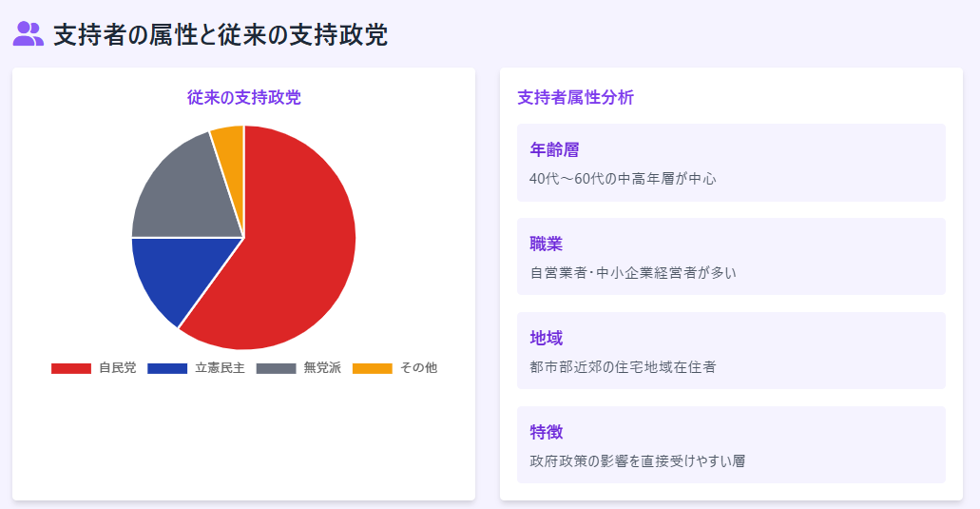Click the gray 無党派 legend swatch
This screenshot has height=509, width=980.
277,368
